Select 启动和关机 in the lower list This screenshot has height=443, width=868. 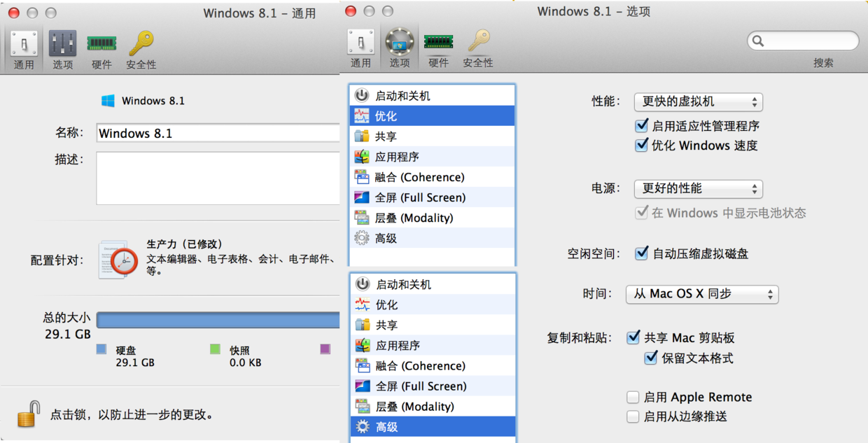point(433,284)
